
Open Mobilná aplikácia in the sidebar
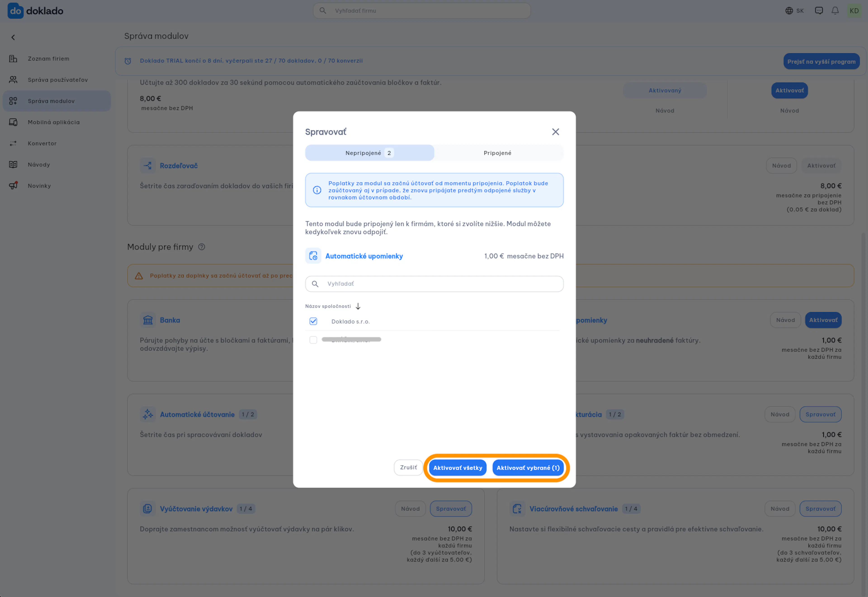pos(57,122)
